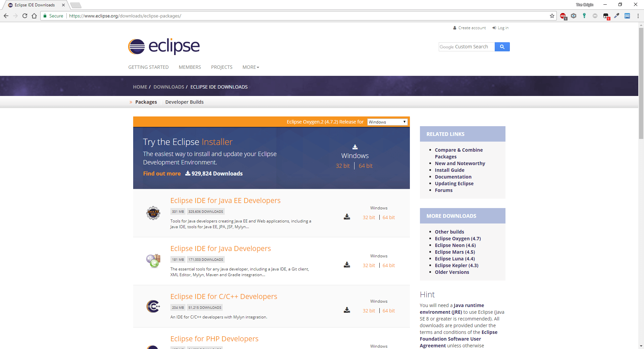Open Documentation link
This screenshot has width=644, height=349.
(453, 177)
